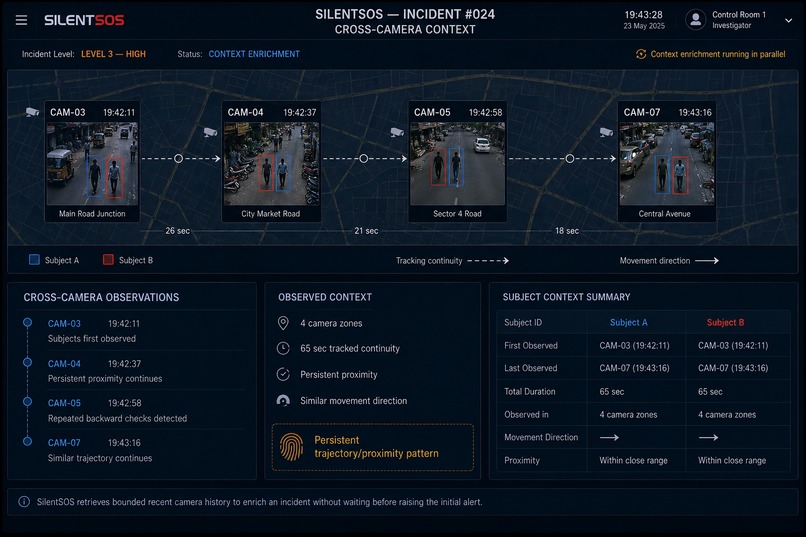This screenshot has height=537, width=806.
Task: Click Subject A's First Observed cell
Action: (634, 345)
